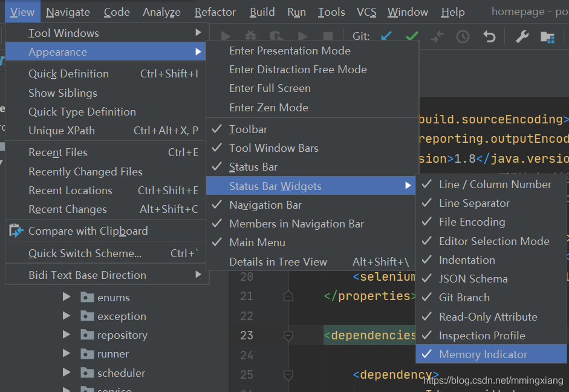Toggle Line / Column Number widget
Viewport: 569px width, 392px height.
492,184
